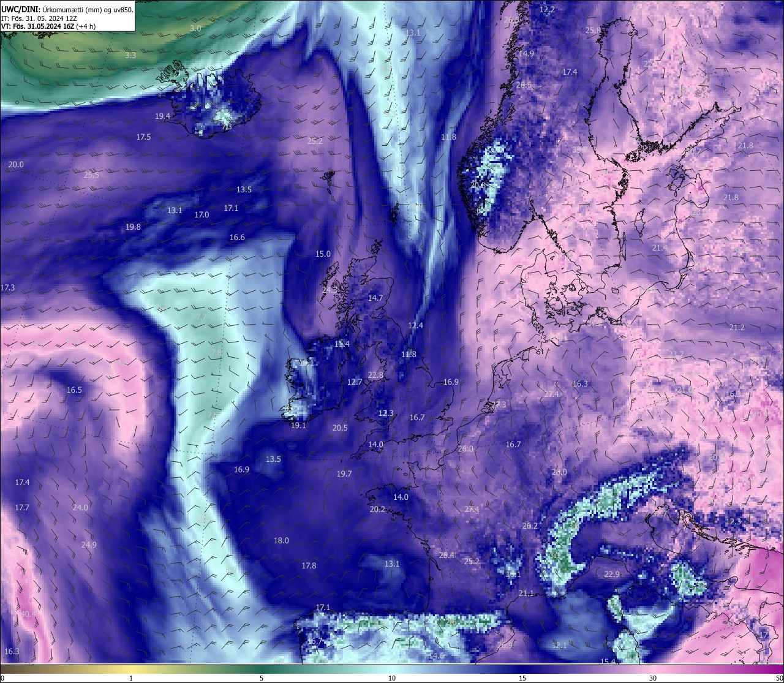This screenshot has width=784, height=683.
Task: Select the 15.0 value label
Action: pyautogui.click(x=323, y=254)
